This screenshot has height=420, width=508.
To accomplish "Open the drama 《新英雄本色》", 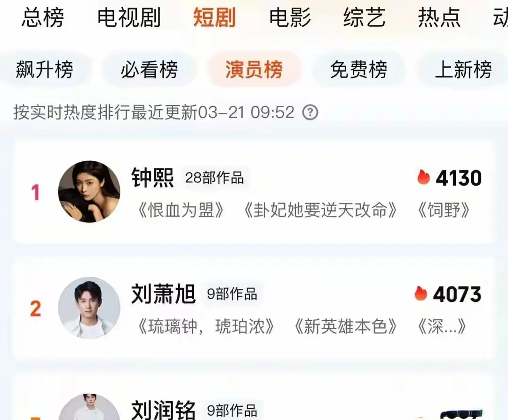I will (346, 326).
